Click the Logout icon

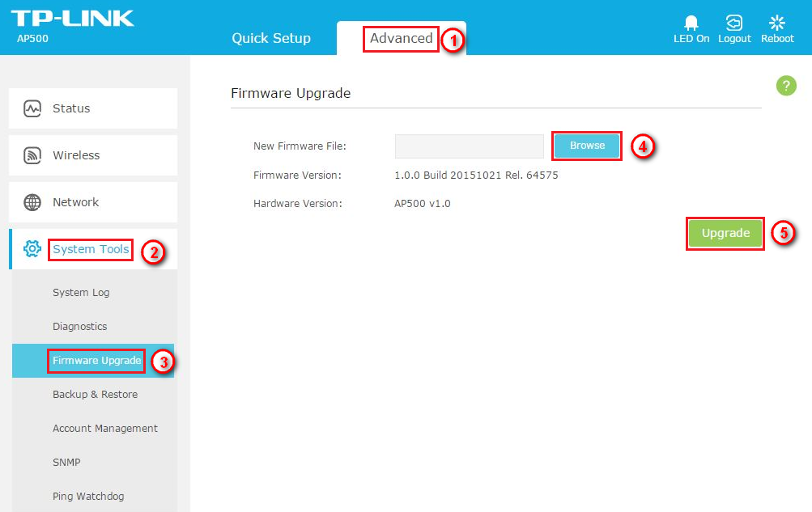(x=733, y=22)
